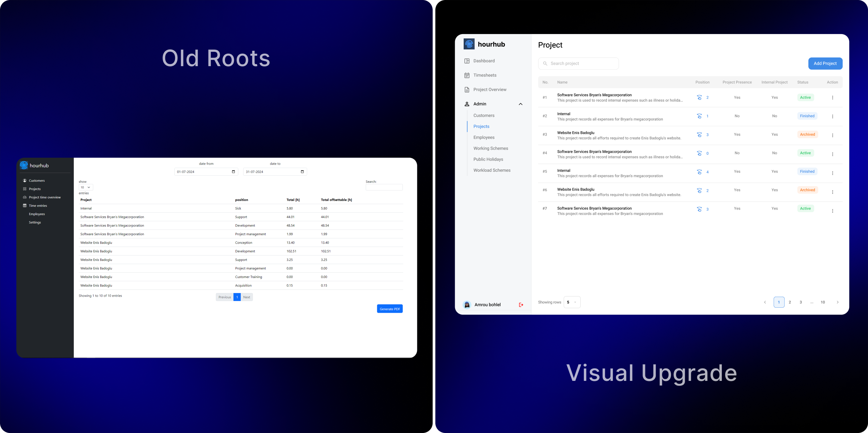
Task: Open the Showing rows dropdown
Action: click(x=572, y=302)
